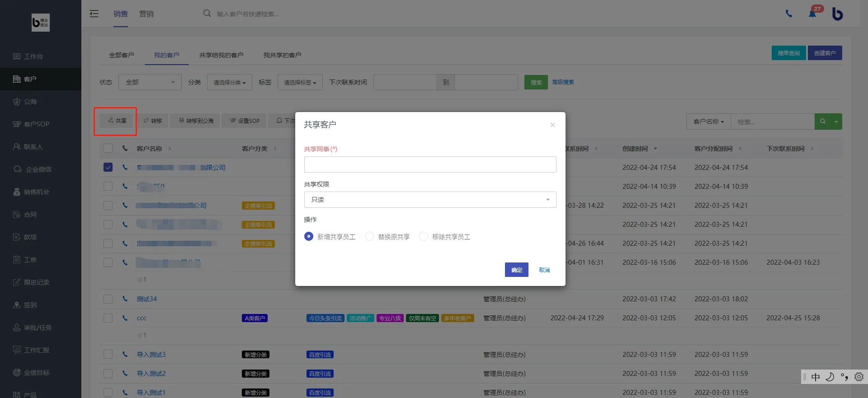Check the ccc row checkbox
Image resolution: width=868 pixels, height=398 pixels.
tap(108, 318)
